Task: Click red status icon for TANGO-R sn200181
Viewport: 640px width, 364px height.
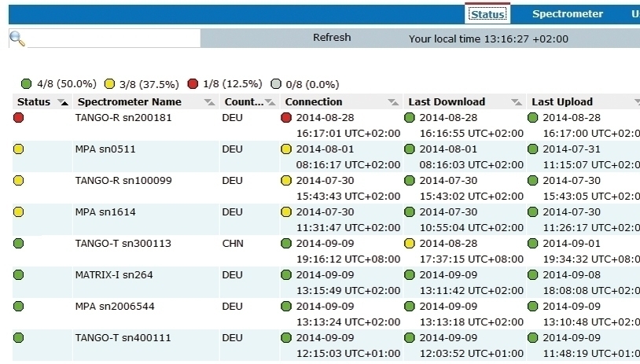Action: [x=19, y=117]
